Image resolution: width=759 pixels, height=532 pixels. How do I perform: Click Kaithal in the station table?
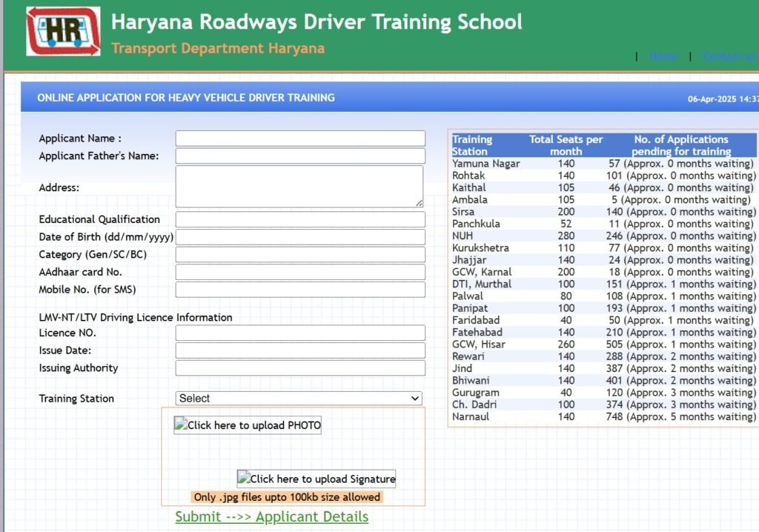pyautogui.click(x=468, y=187)
